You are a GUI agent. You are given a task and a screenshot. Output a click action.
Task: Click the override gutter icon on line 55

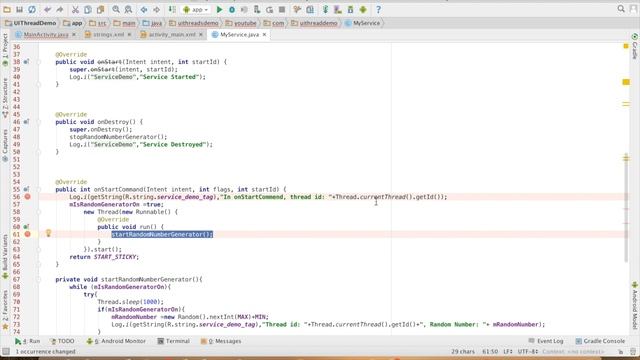tap(26, 189)
